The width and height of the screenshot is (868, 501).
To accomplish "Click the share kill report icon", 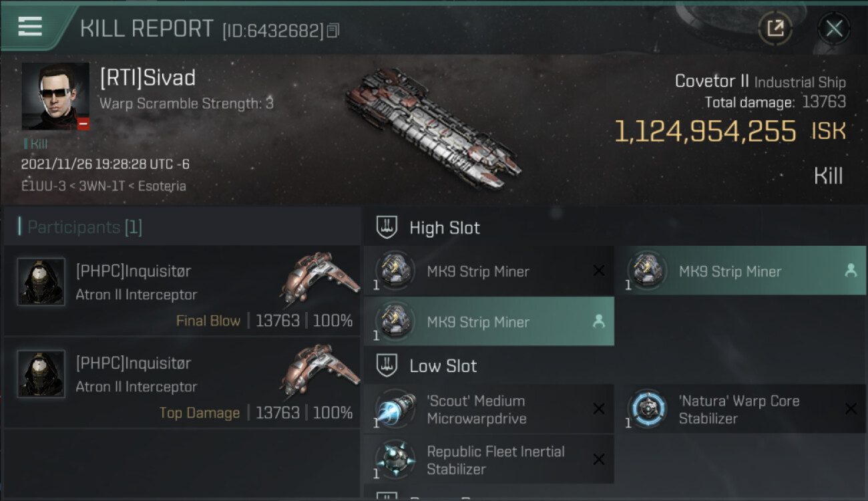I will [x=775, y=28].
